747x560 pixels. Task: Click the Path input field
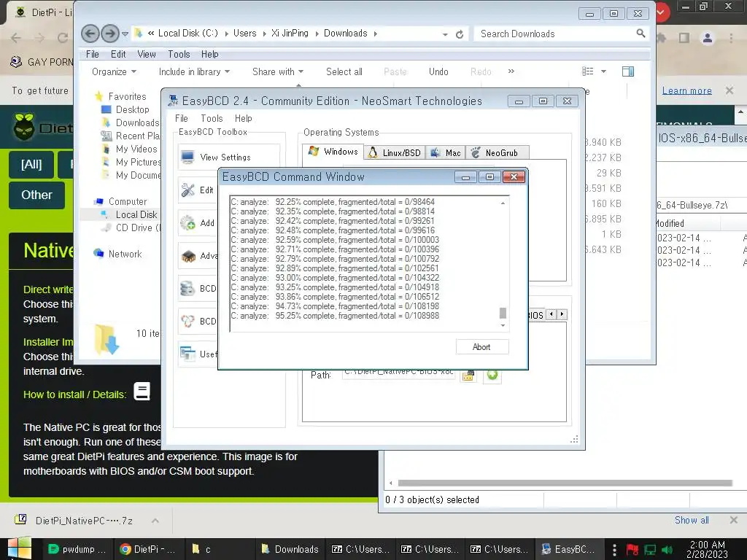click(398, 375)
